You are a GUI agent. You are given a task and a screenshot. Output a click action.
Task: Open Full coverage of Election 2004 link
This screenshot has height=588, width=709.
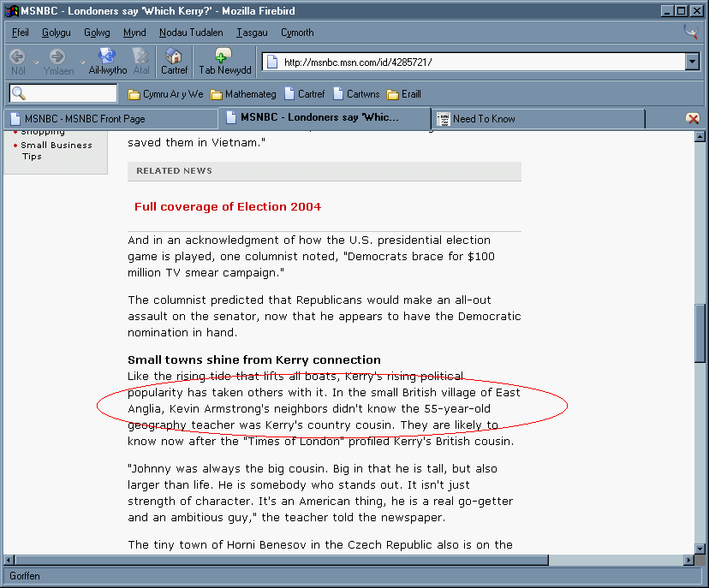[x=228, y=206]
